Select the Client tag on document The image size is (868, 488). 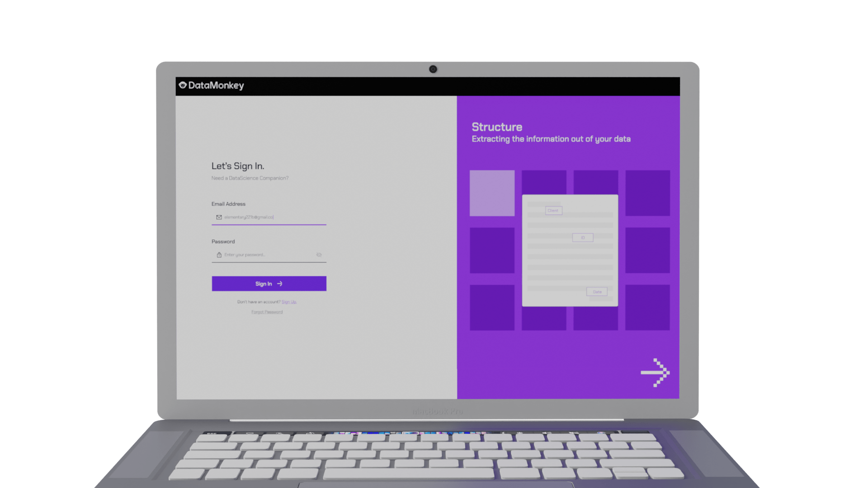point(553,211)
